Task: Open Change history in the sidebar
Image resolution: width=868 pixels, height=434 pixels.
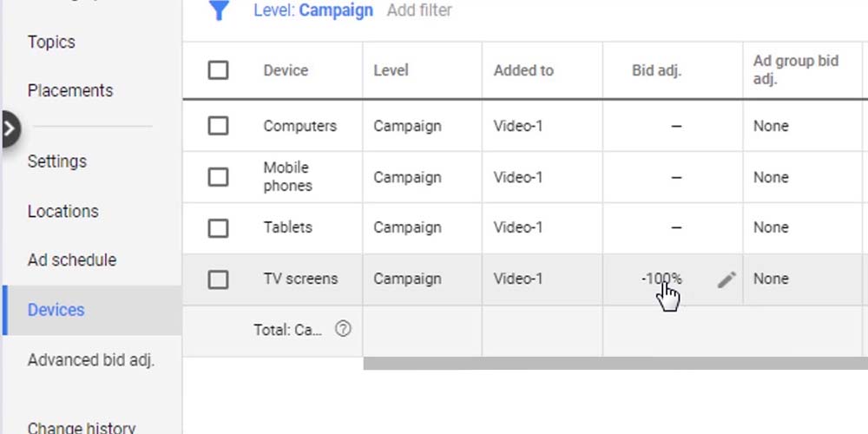Action: point(82,427)
